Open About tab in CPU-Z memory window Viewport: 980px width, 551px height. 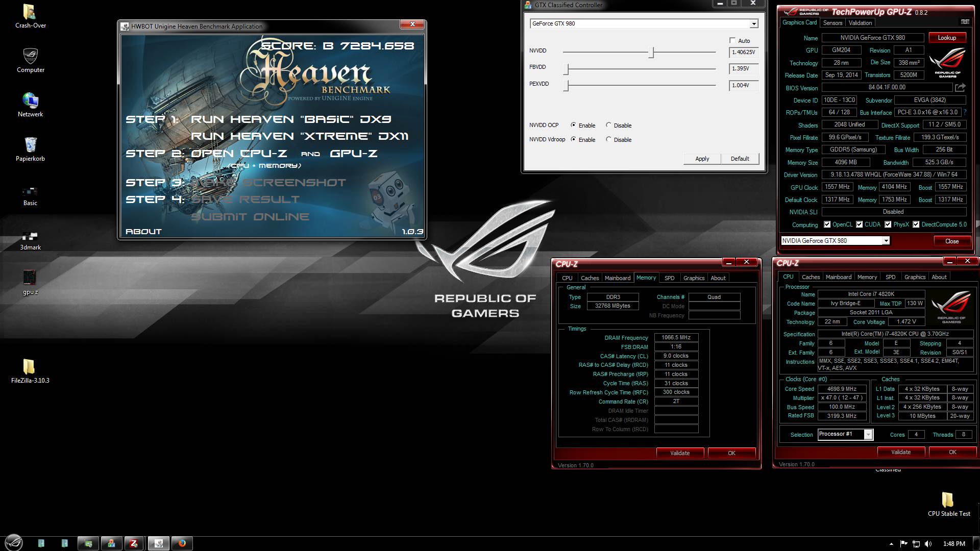click(718, 278)
